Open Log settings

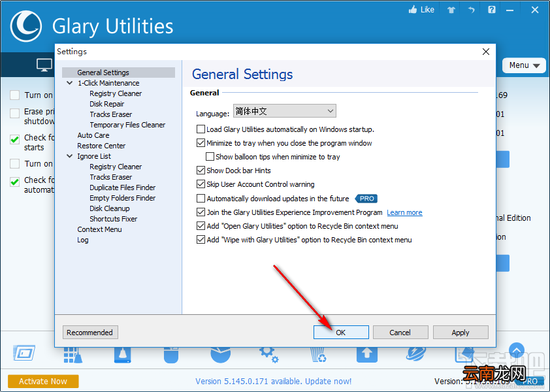[83, 240]
